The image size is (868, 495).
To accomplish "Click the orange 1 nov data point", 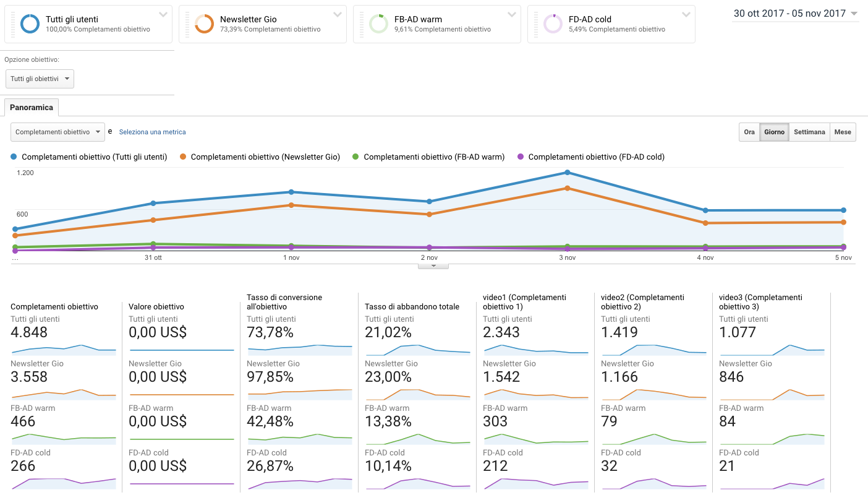I will 291,205.
